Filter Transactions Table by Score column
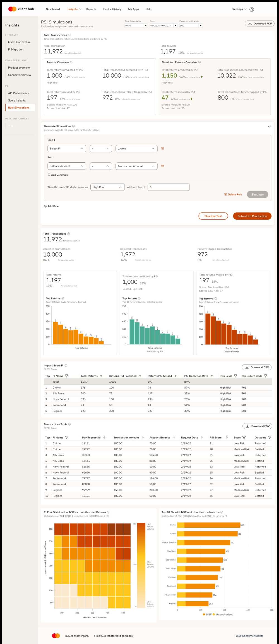 (244, 438)
